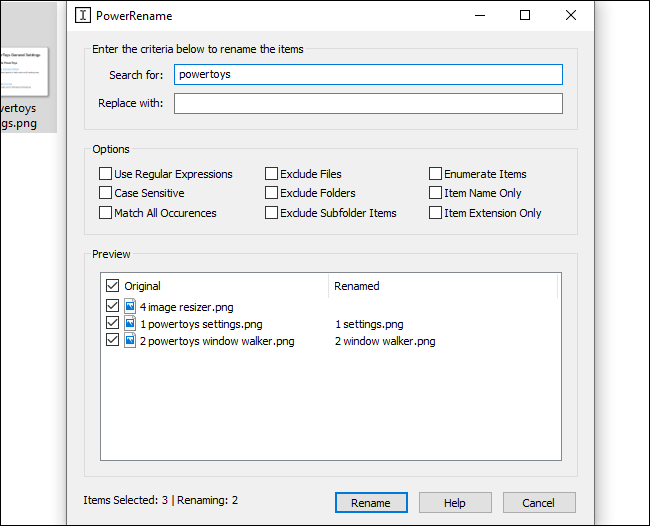Click the 4 image resizer.png file icon

[x=130, y=307]
